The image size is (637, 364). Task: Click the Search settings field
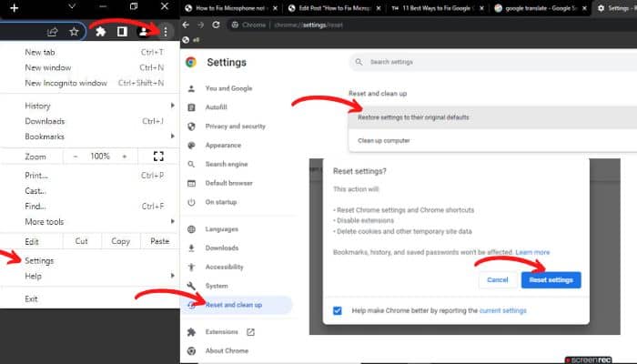tap(493, 62)
